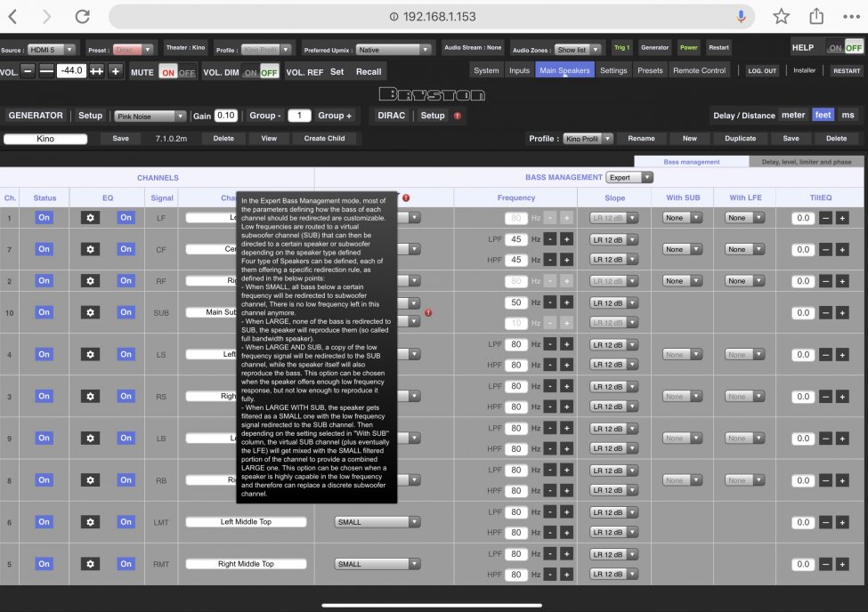Toggle Status On for channel 7 CF
The image size is (868, 612).
[x=44, y=250]
